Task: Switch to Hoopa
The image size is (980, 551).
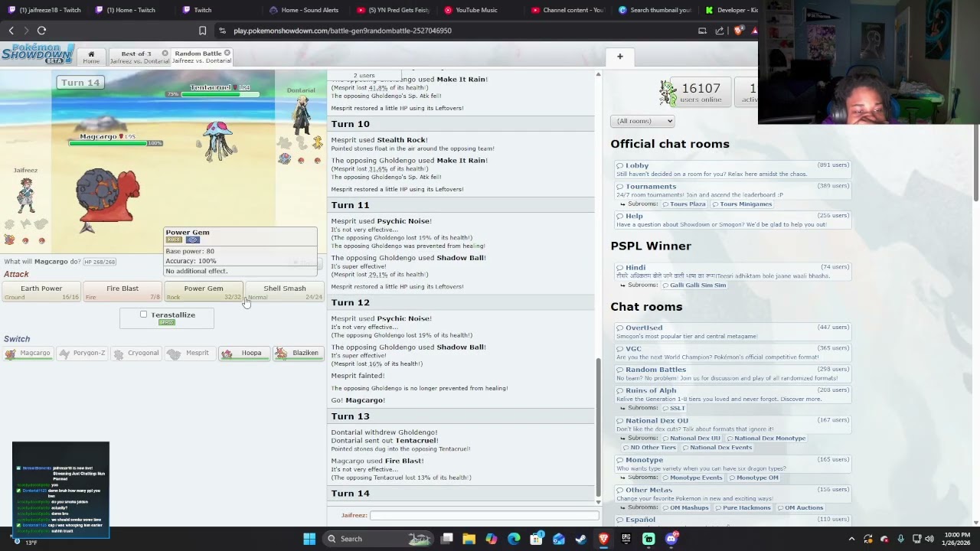Action: (244, 353)
